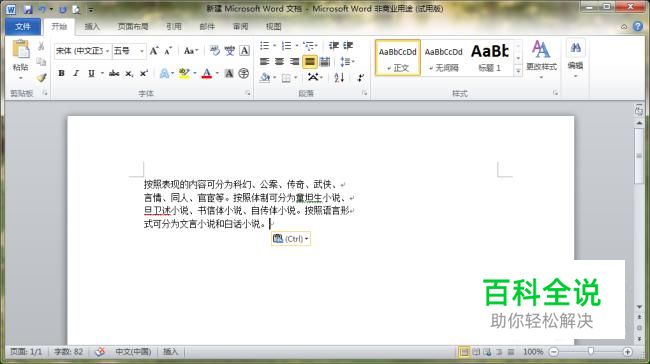Click the Character Shading icon
The width and height of the screenshot is (650, 364).
click(229, 74)
